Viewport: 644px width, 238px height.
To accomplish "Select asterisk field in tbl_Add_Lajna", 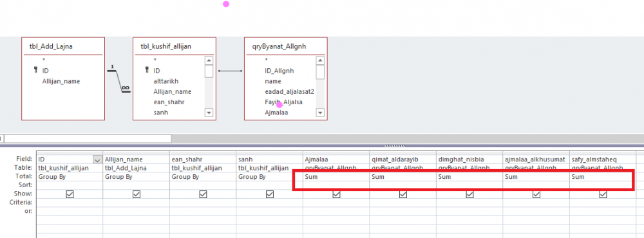I will pyautogui.click(x=44, y=60).
